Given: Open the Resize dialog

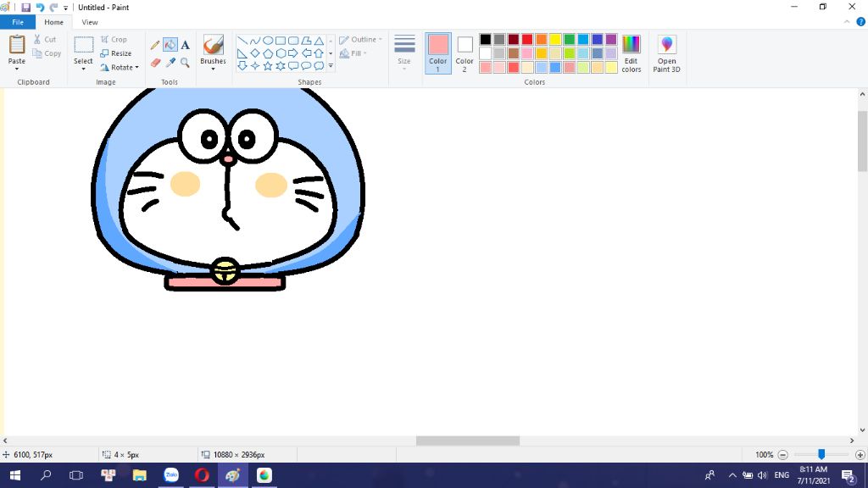Looking at the screenshot, I should coord(116,53).
